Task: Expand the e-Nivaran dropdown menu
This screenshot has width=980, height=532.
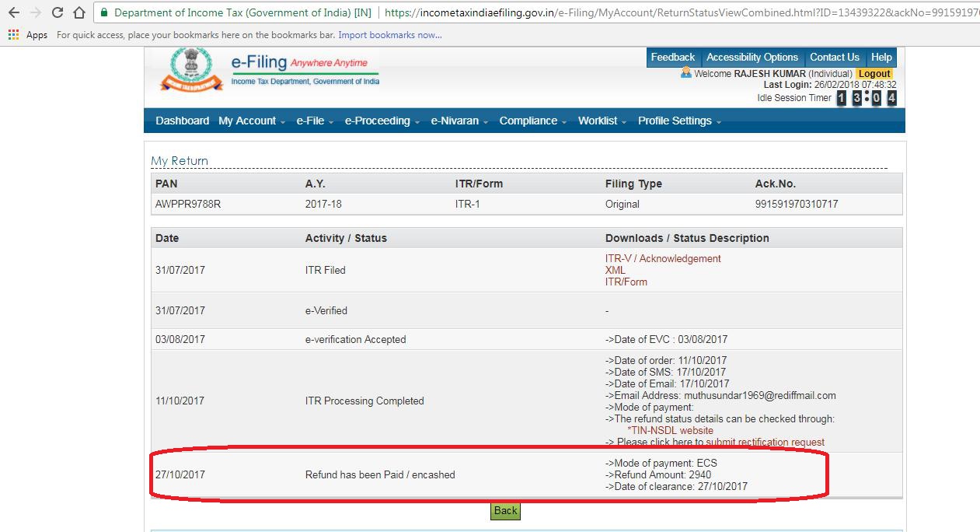Action: tap(459, 121)
